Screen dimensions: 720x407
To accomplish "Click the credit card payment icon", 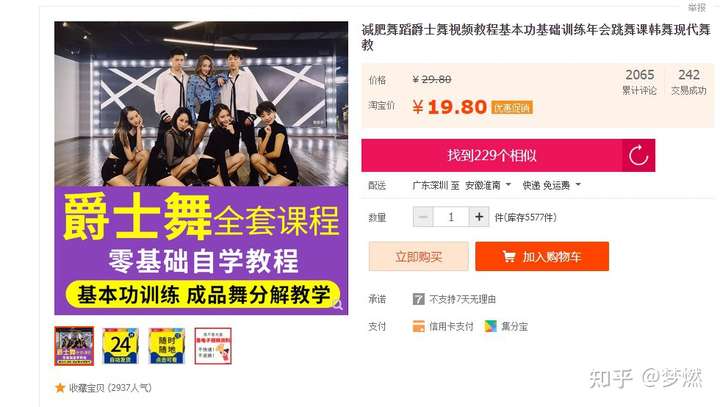I will [418, 326].
